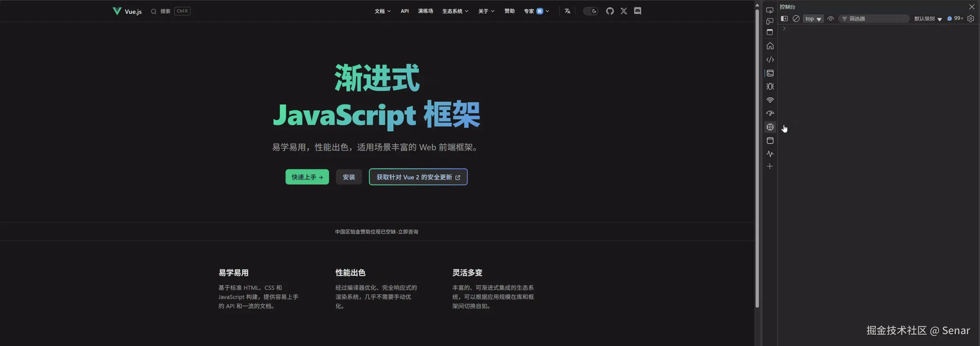Click the 控制台 panel title

(787, 7)
